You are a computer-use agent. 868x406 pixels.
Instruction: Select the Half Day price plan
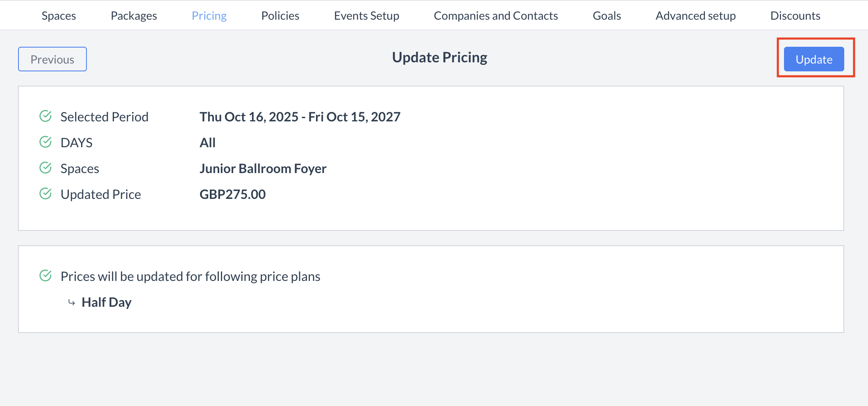point(107,302)
